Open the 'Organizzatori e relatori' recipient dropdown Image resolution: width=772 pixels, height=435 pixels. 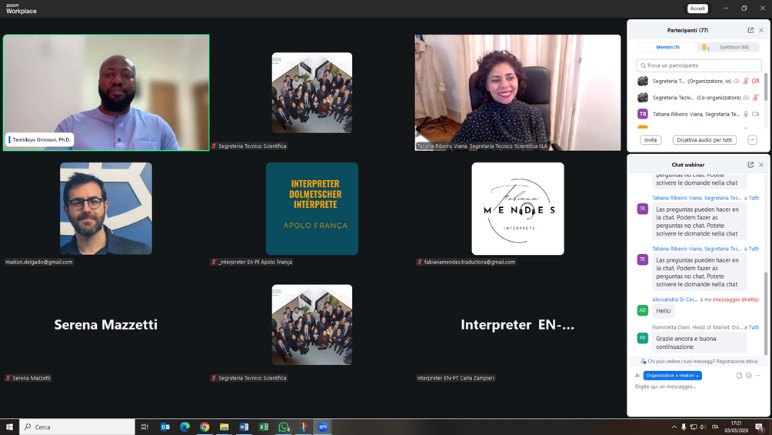click(672, 376)
